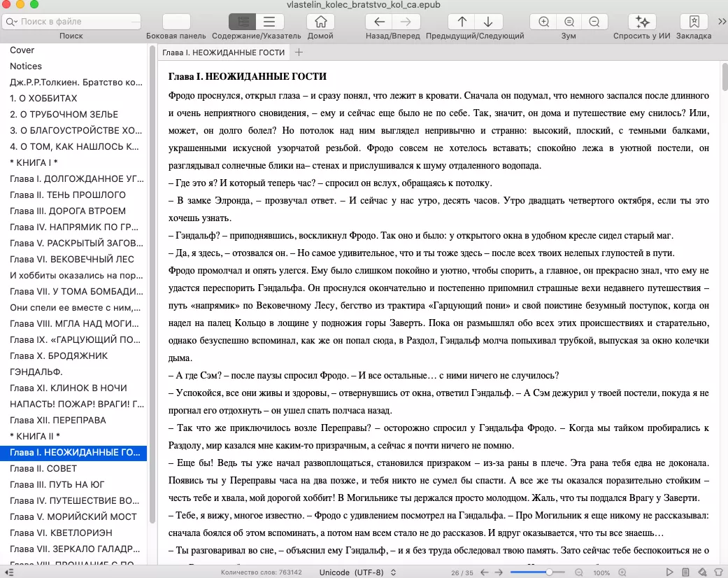Select the 'Глава I. НЕОЖИДАННЫЕ ГОСТИ' tab

(223, 52)
